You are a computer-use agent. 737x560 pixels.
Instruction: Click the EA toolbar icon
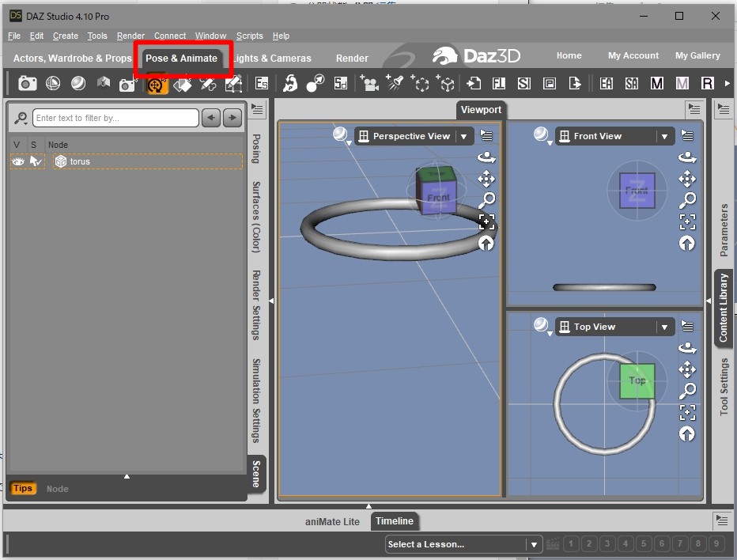[606, 84]
